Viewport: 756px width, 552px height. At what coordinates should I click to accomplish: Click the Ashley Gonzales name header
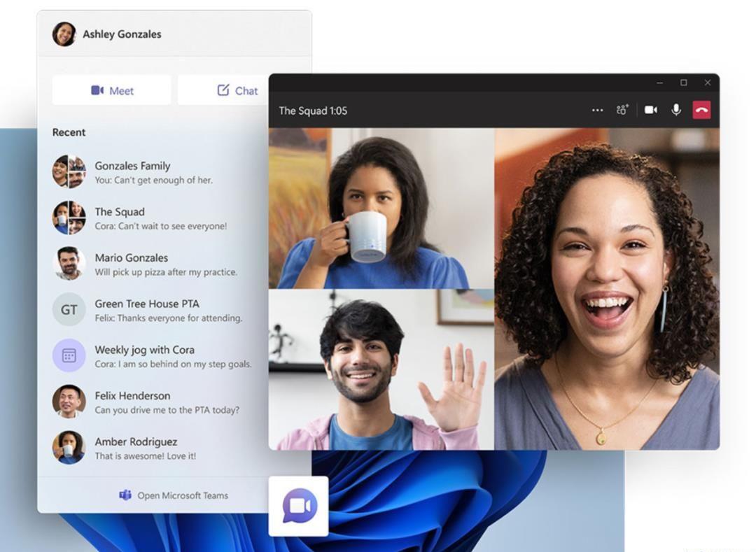pyautogui.click(x=122, y=34)
